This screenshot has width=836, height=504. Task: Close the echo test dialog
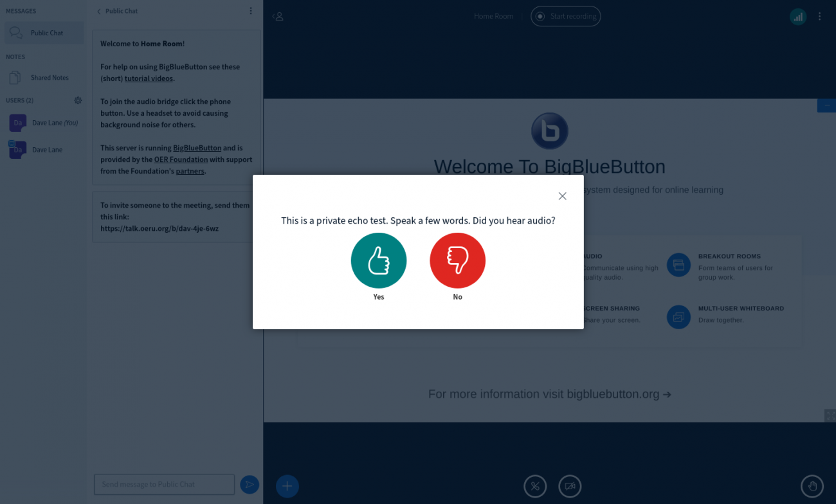562,196
